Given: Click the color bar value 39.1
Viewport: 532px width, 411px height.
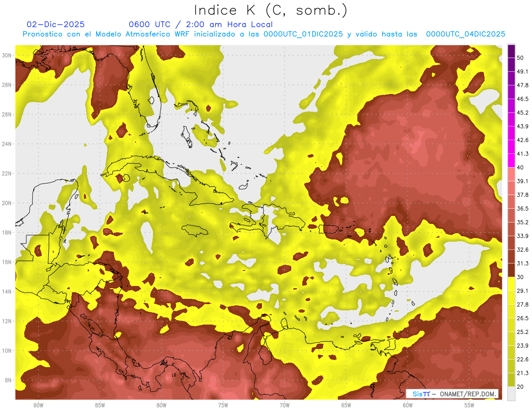Looking at the screenshot, I should 523,181.
